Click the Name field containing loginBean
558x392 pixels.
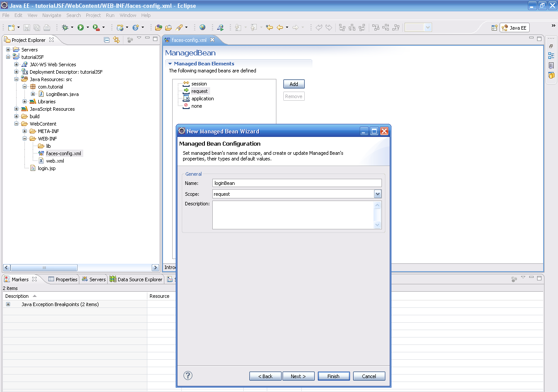pos(297,183)
